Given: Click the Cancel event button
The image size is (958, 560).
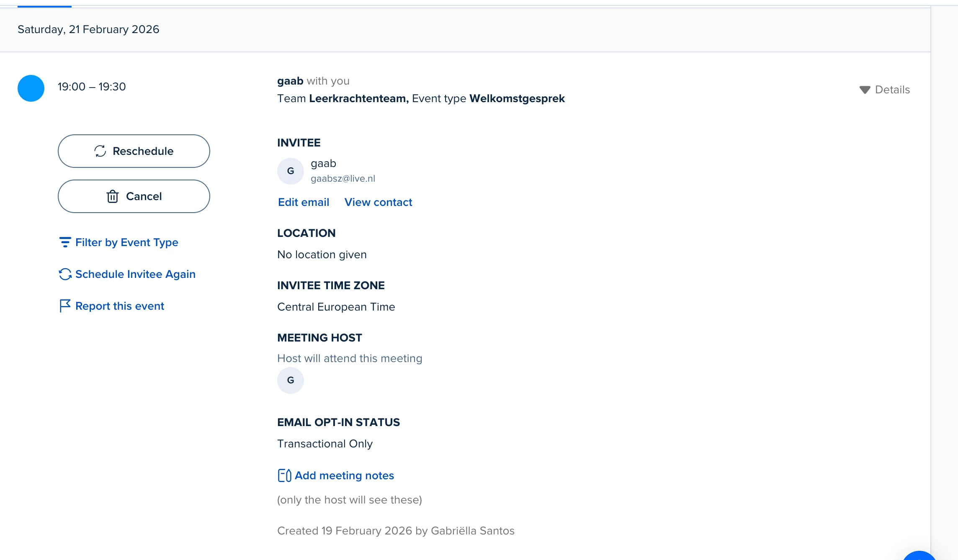Looking at the screenshot, I should [134, 196].
